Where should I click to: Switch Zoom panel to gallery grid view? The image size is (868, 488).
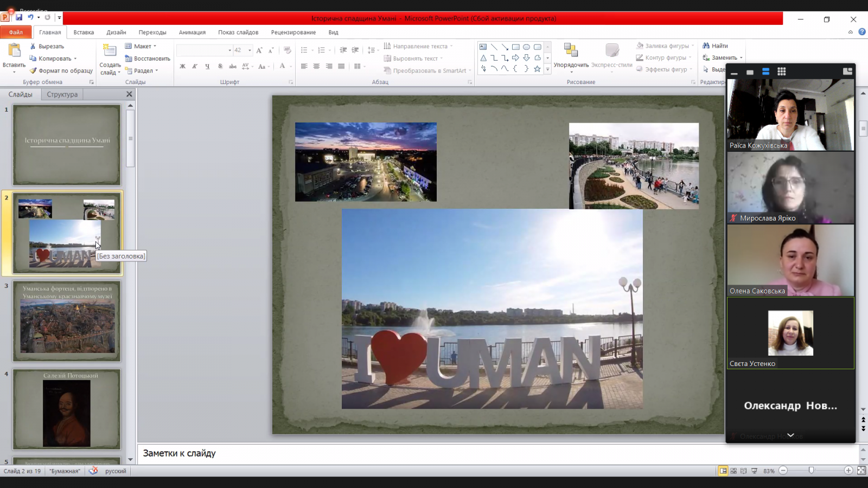pyautogui.click(x=782, y=72)
